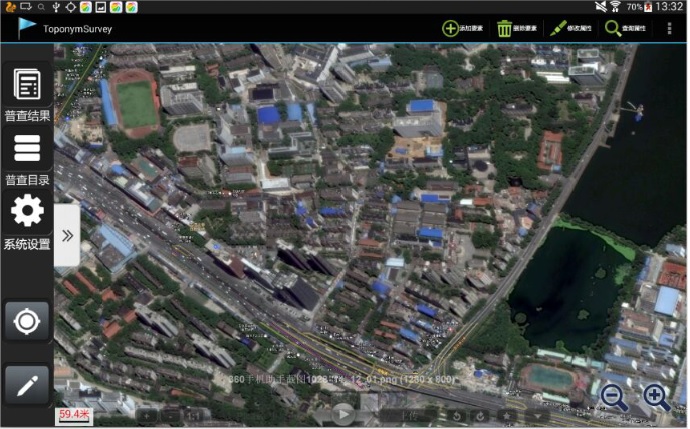Tap the star favorite overlay button

point(506,416)
